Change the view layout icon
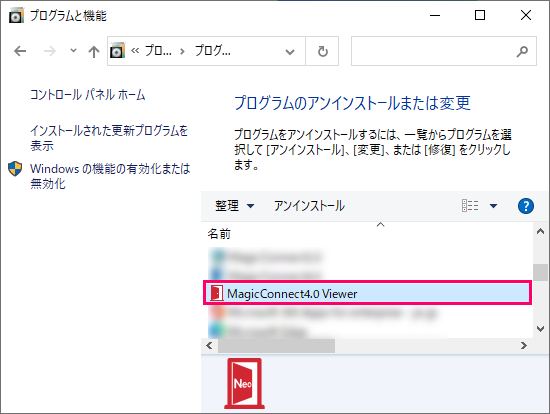The width and height of the screenshot is (550, 414). tap(470, 206)
